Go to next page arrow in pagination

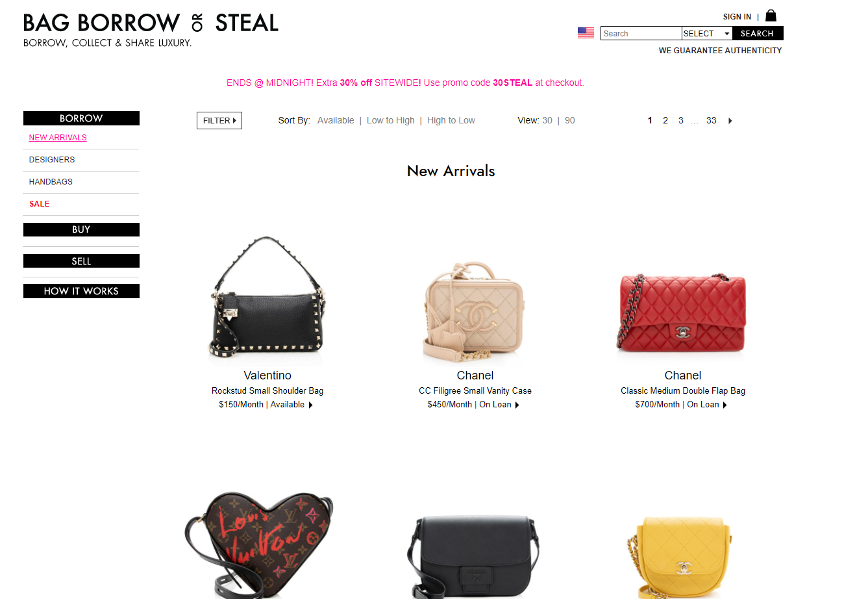click(x=730, y=121)
